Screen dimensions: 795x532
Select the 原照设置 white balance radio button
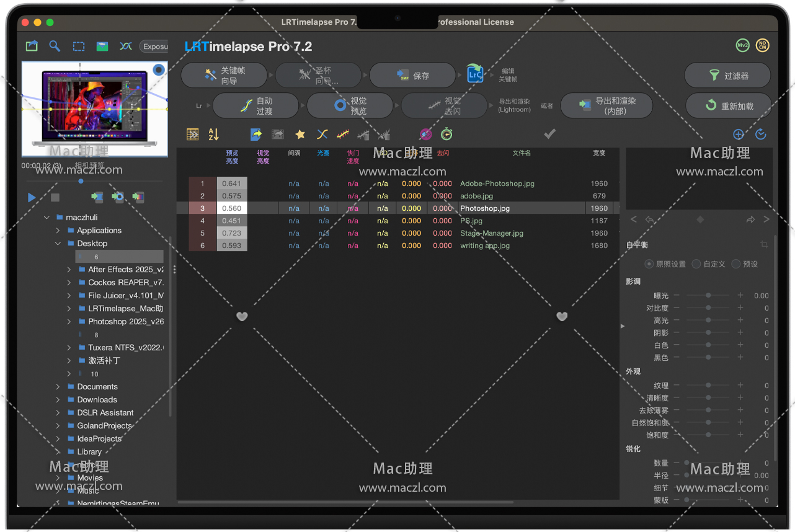click(649, 264)
